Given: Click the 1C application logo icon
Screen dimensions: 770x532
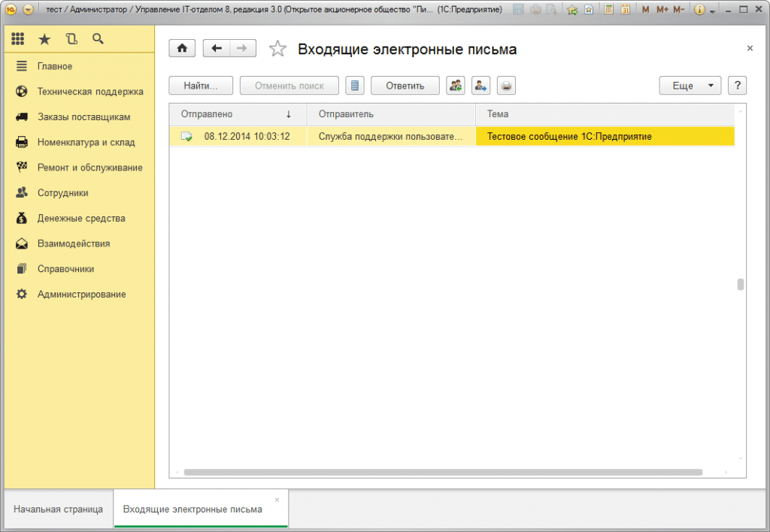Looking at the screenshot, I should click(x=11, y=9).
